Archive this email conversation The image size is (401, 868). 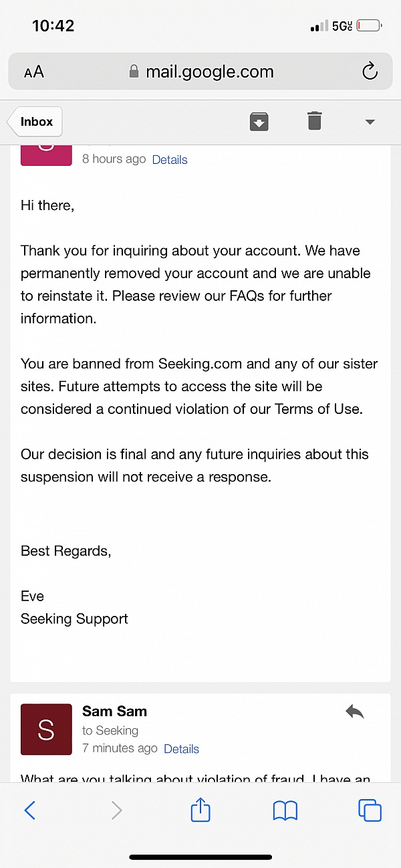tap(259, 121)
